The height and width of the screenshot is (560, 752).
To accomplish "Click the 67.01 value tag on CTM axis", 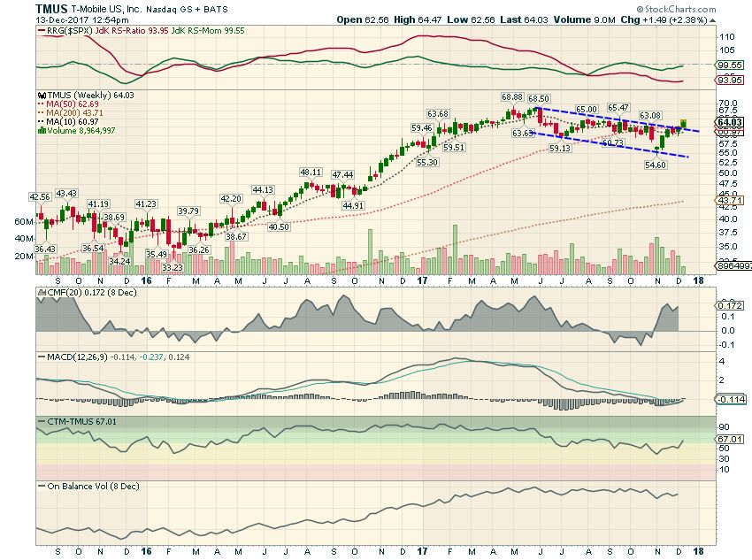I will pos(730,439).
